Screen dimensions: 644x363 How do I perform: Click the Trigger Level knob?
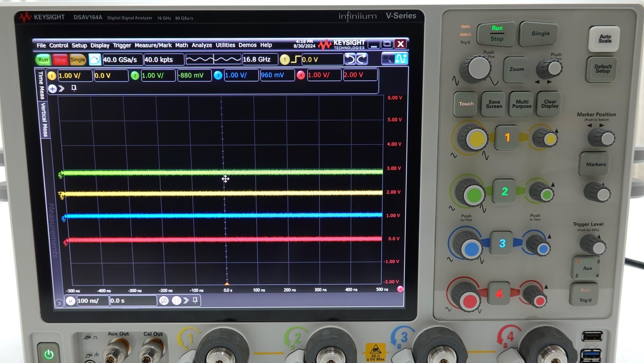[593, 244]
